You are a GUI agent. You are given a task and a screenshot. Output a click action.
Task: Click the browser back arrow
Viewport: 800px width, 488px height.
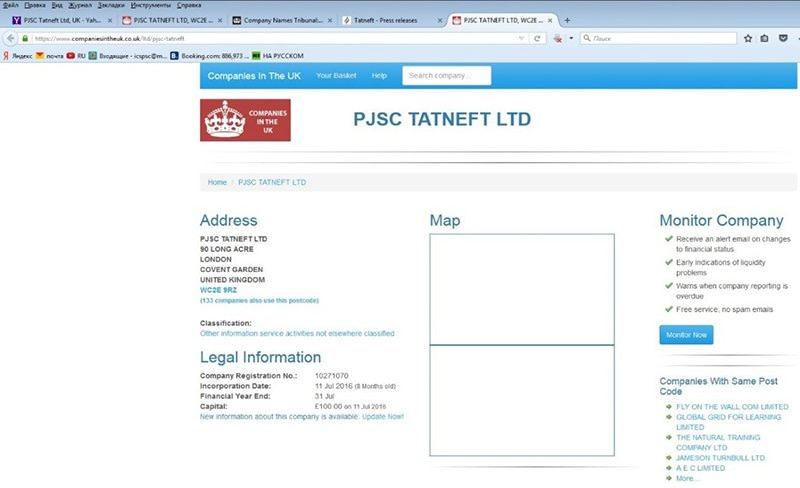coord(10,38)
